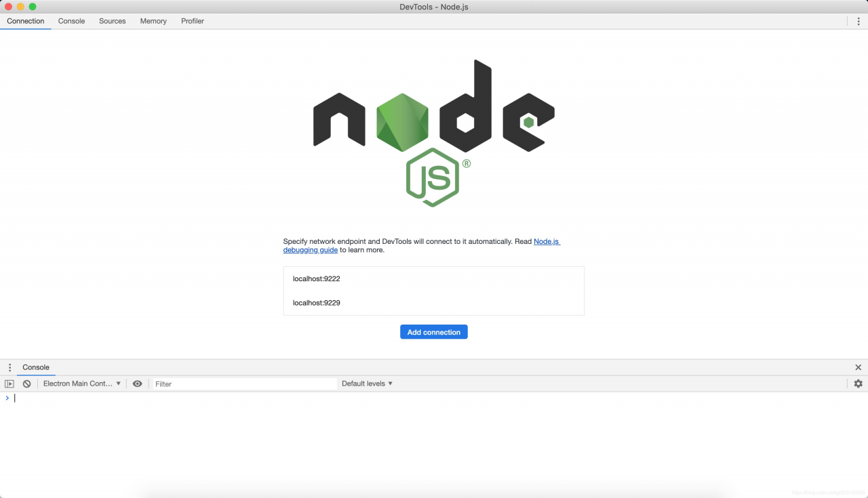Viewport: 868px width, 498px height.
Task: Switch to the Sources tab
Action: click(112, 21)
